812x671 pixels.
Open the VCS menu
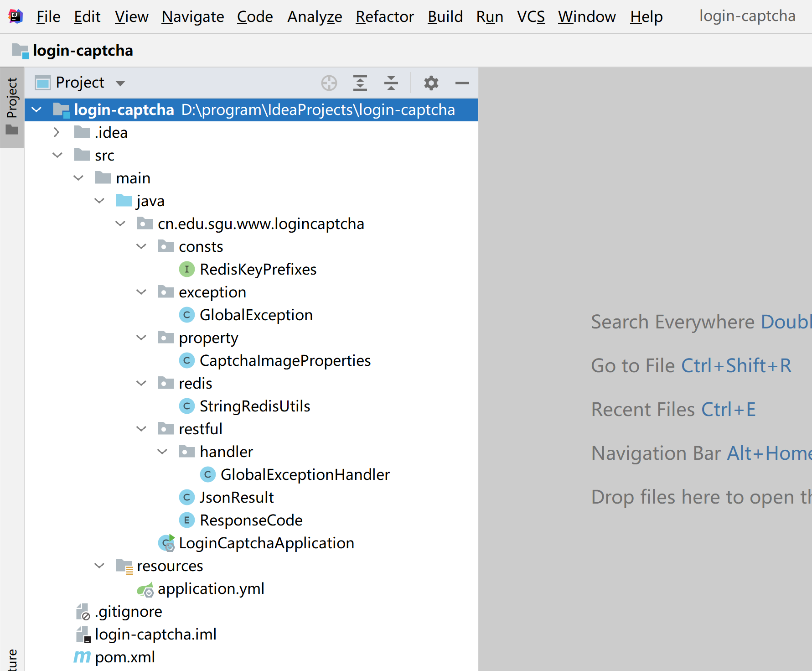point(530,16)
